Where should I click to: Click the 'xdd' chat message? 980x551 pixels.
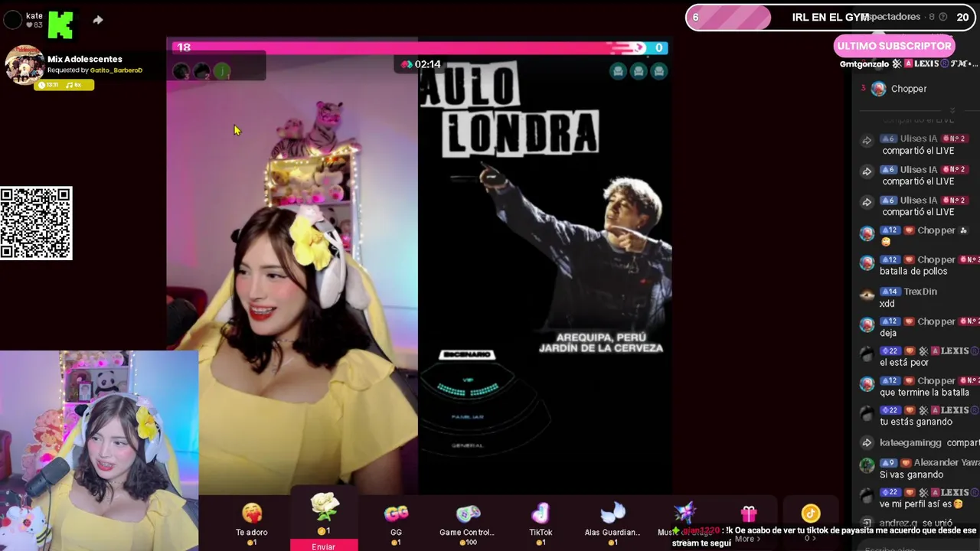point(887,304)
